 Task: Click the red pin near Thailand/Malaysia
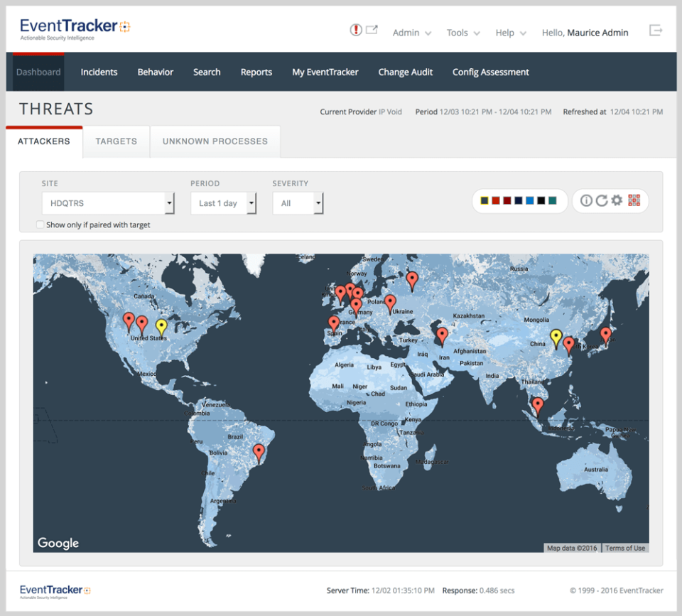click(x=538, y=406)
